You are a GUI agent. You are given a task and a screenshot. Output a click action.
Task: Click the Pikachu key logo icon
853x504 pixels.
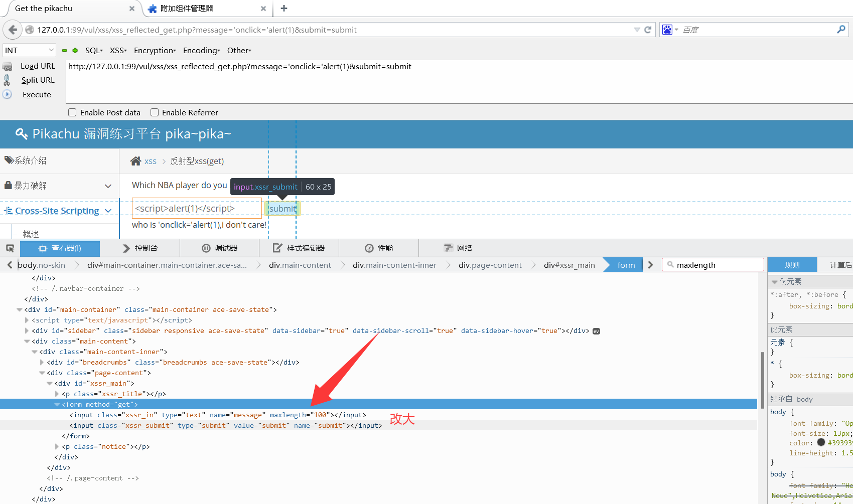pyautogui.click(x=22, y=133)
